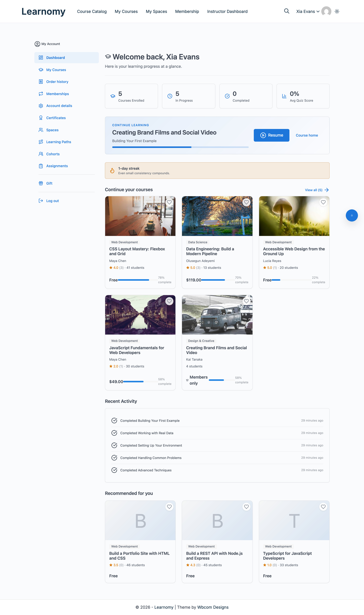The width and height of the screenshot is (364, 615).
Task: Favorite Build a Portfolio Site heart
Action: (x=169, y=507)
